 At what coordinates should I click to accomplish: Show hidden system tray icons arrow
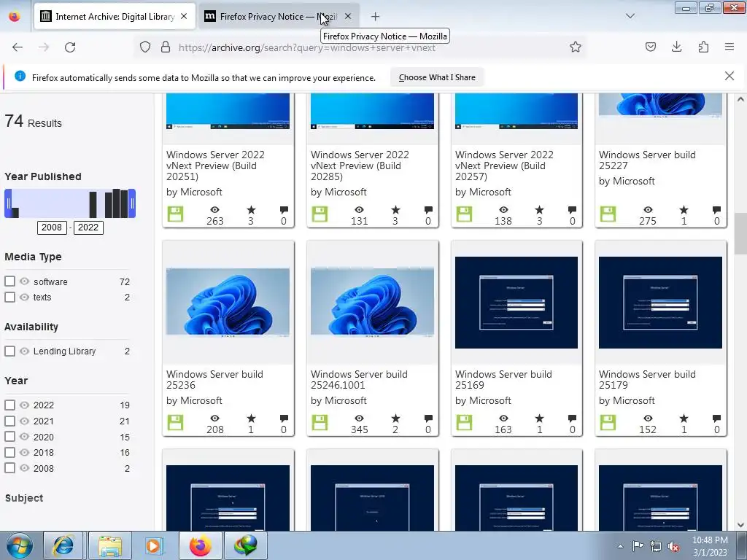(x=620, y=546)
